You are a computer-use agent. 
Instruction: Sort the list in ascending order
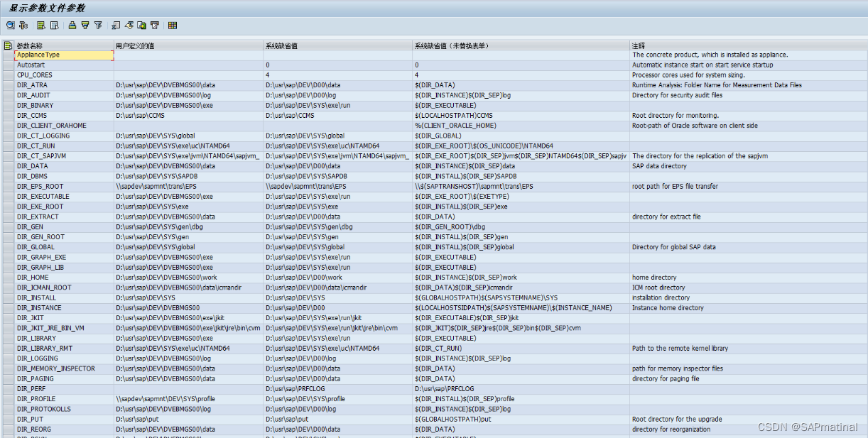[72, 26]
